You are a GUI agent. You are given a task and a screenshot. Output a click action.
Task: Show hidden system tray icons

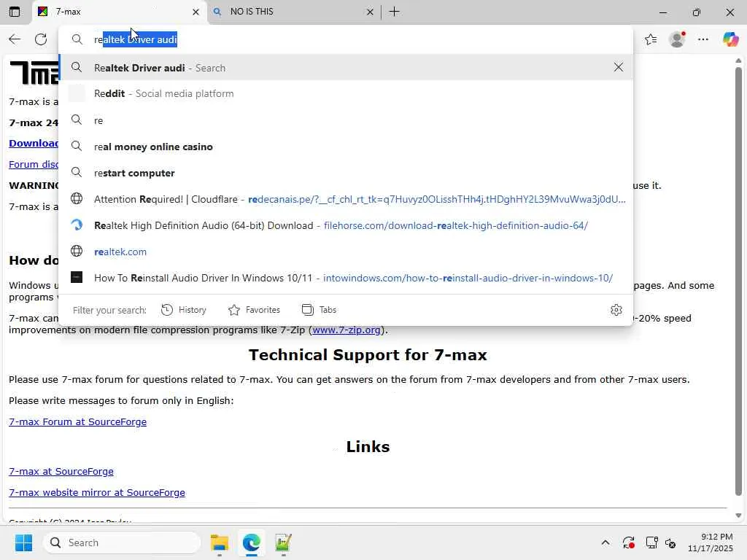click(x=605, y=542)
